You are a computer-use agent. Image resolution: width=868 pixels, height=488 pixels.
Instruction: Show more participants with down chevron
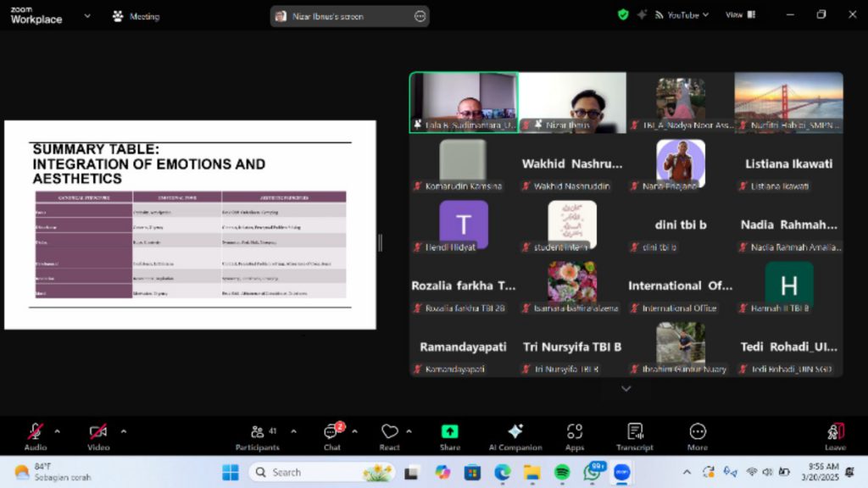(x=626, y=389)
